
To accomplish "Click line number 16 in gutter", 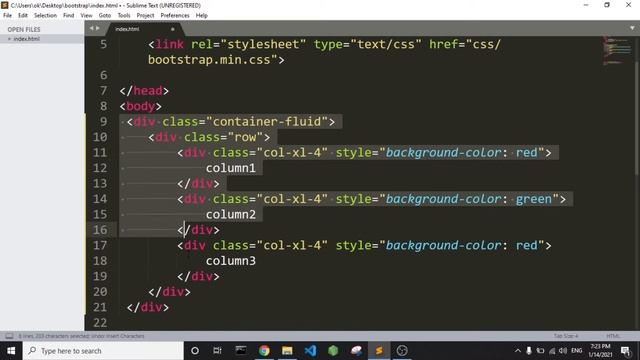I will pos(100,230).
